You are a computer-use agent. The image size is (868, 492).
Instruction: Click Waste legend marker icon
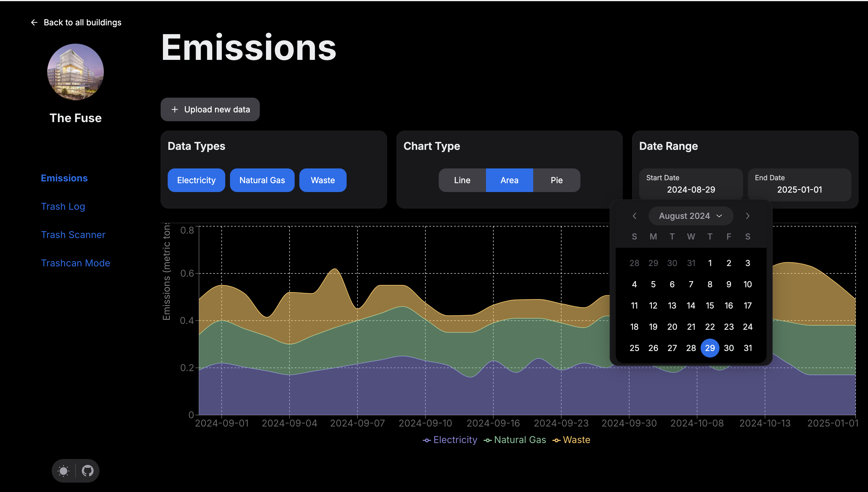[556, 440]
